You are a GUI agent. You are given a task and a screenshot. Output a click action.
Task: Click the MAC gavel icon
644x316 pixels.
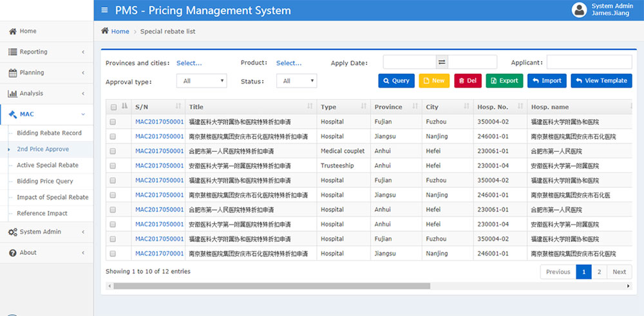pos(13,115)
